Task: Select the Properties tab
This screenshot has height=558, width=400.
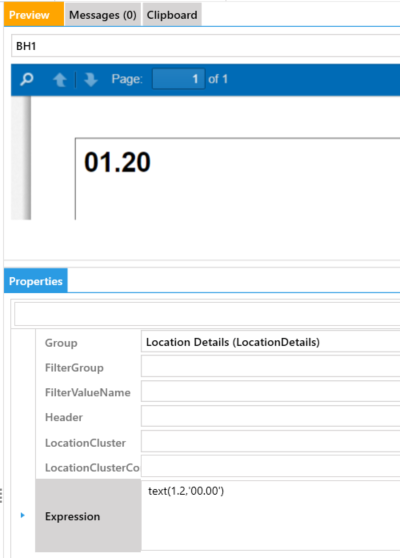Action: tap(36, 281)
